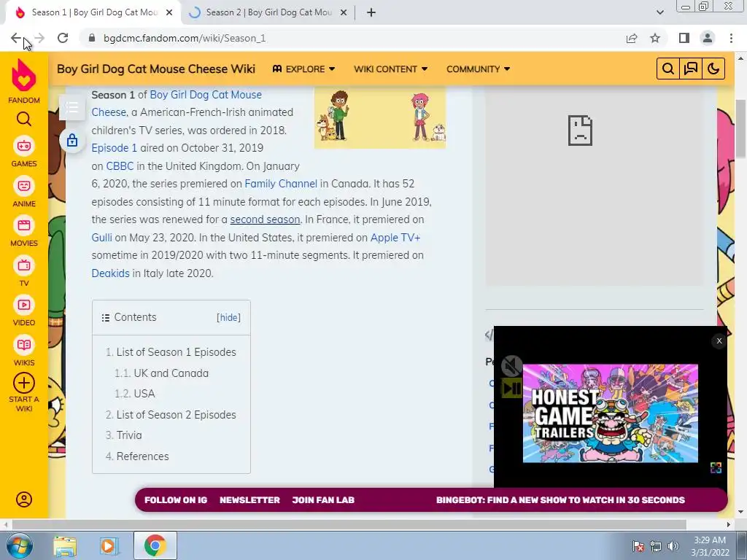Click the page protection lock icon
This screenshot has width=747, height=560.
point(72,140)
